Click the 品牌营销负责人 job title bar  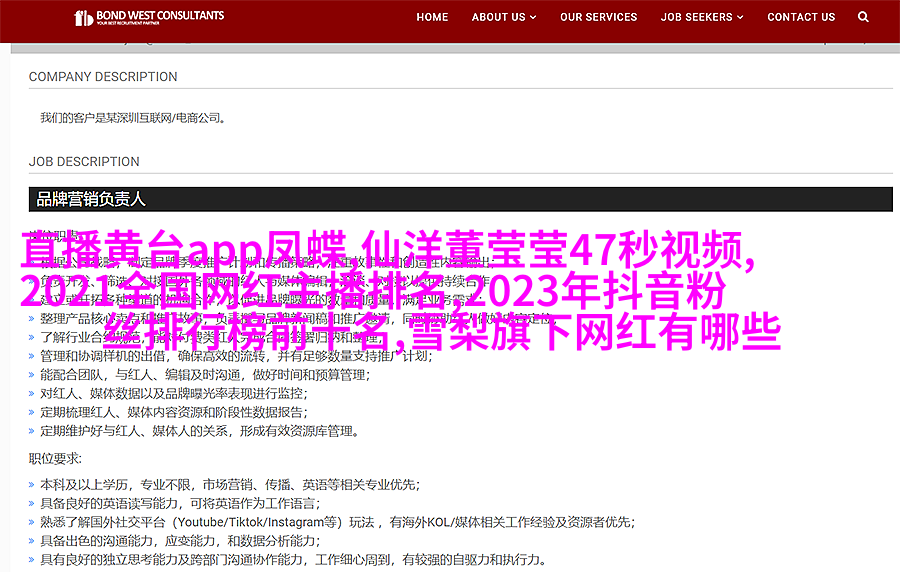click(460, 199)
